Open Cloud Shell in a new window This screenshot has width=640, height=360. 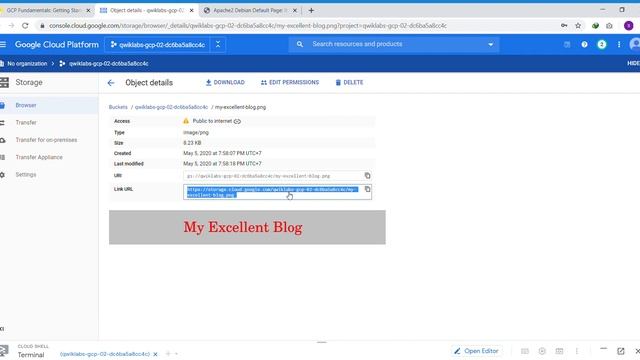pos(621,351)
